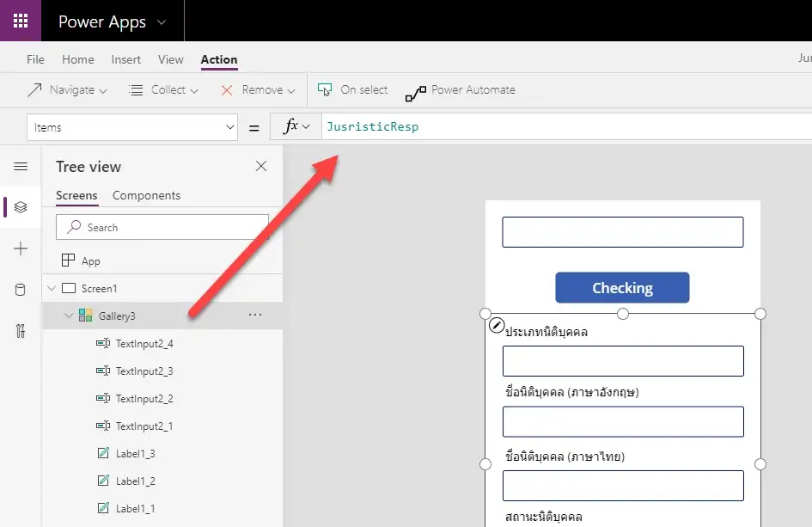Open the Advanced tools icon in left rail
Image resolution: width=812 pixels, height=527 pixels.
[21, 331]
